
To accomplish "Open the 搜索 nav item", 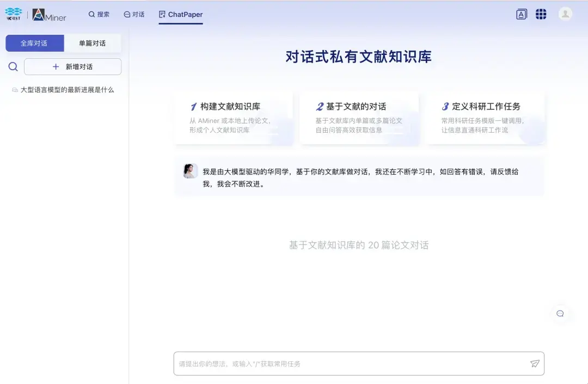I will pos(99,14).
